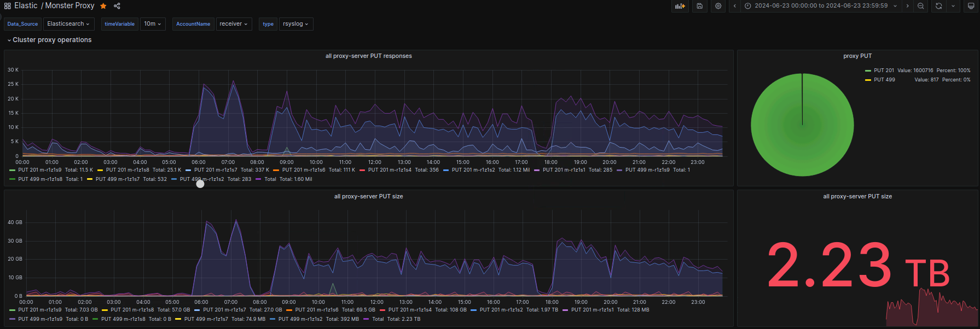Open the Data_Source Elasticsearch dropdown

tap(68, 24)
